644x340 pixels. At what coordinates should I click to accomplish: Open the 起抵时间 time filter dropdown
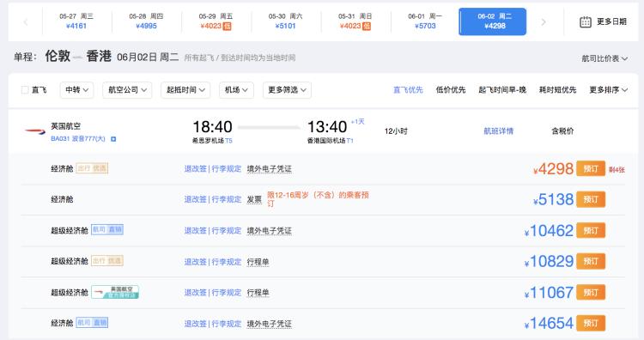[185, 90]
